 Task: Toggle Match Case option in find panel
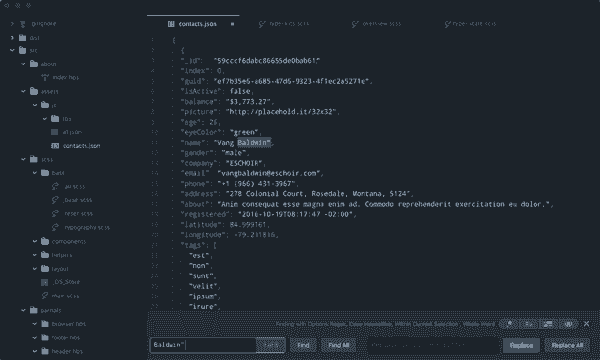528,324
